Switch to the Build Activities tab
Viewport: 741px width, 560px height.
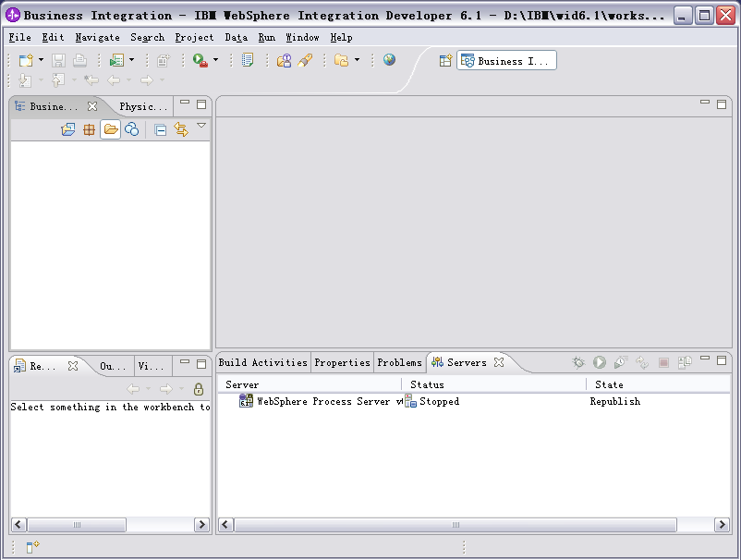pos(262,362)
